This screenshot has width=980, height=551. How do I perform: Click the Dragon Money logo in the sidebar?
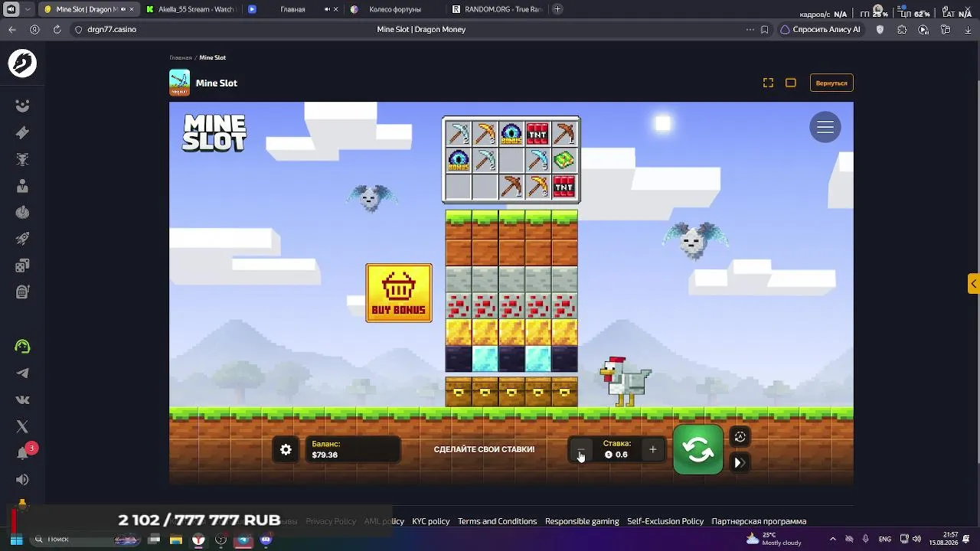point(22,64)
